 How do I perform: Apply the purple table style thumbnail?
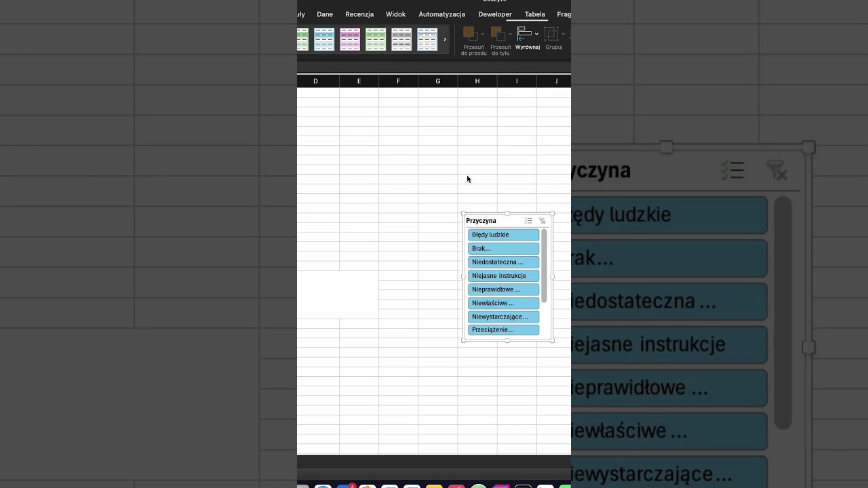(x=350, y=39)
